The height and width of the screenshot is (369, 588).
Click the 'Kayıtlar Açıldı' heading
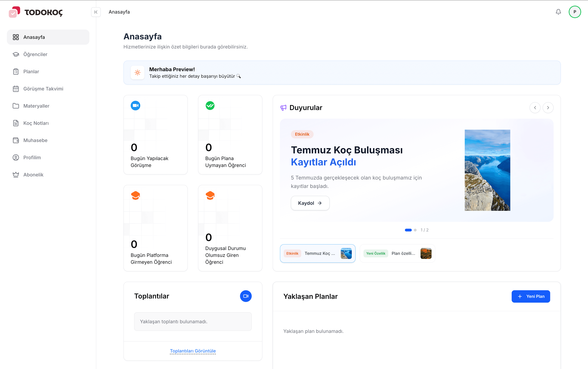[323, 162]
